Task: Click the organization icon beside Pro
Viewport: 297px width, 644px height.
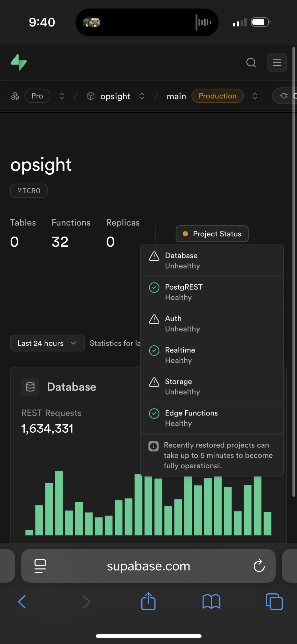Action: 15,96
